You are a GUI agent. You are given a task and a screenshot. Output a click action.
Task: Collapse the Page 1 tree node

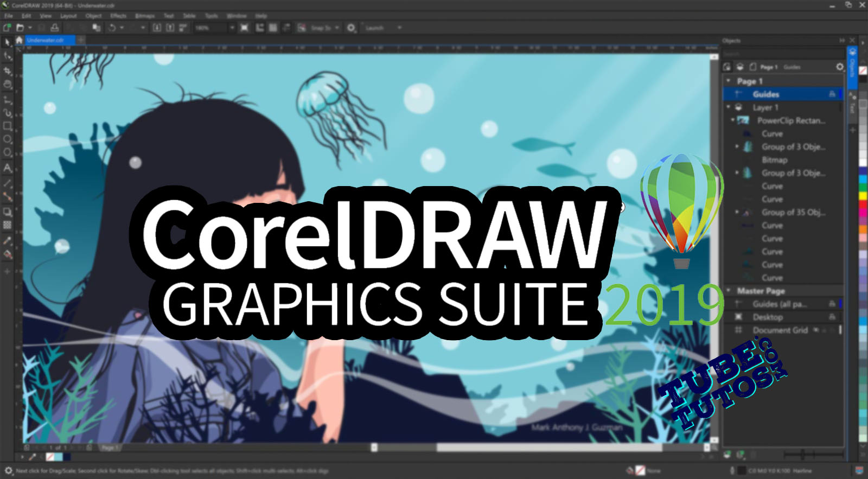[729, 81]
